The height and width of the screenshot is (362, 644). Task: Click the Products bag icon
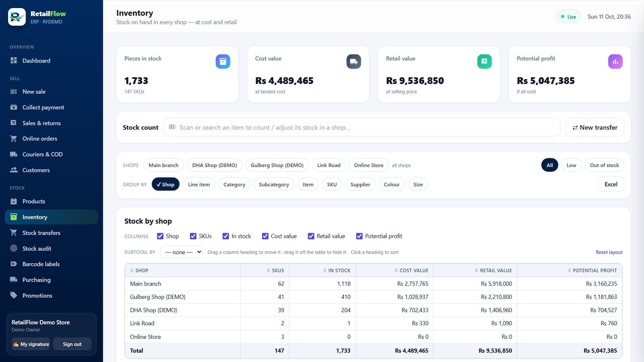click(13, 201)
